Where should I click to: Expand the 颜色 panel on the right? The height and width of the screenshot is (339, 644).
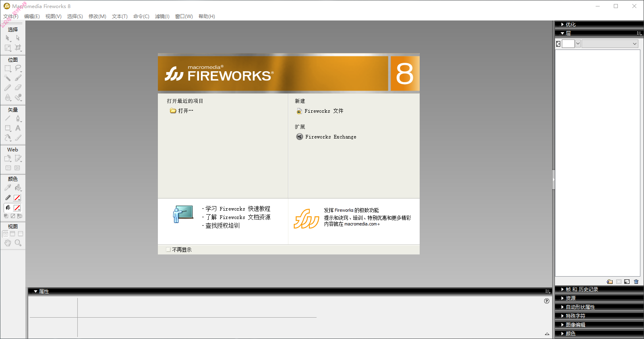click(x=562, y=334)
